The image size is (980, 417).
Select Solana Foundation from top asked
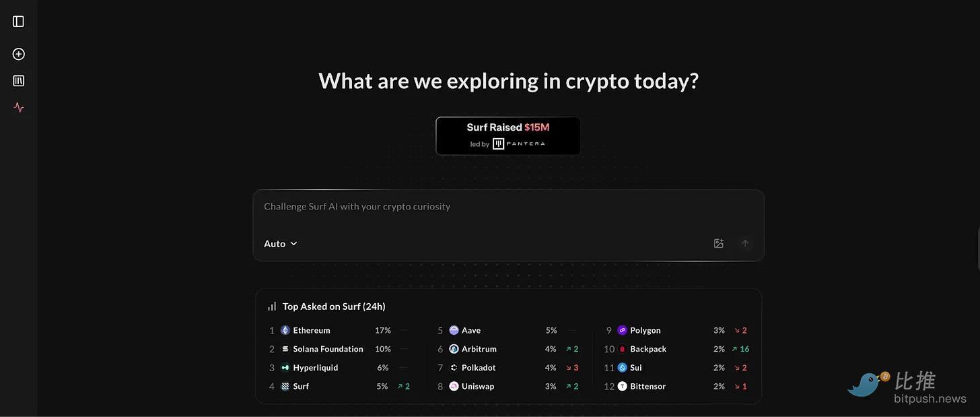[x=328, y=349]
